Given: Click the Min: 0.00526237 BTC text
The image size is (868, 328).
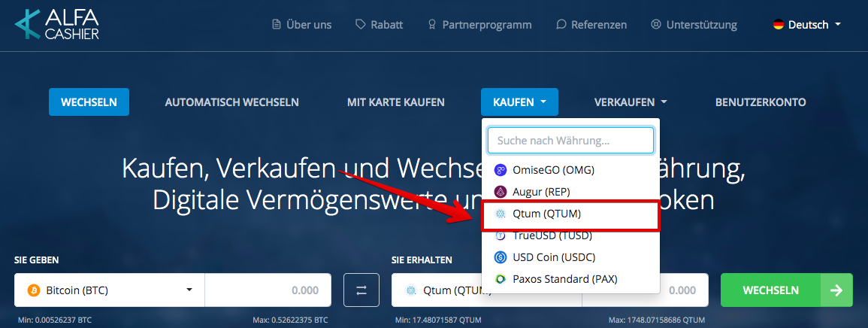Looking at the screenshot, I should pyautogui.click(x=55, y=320).
